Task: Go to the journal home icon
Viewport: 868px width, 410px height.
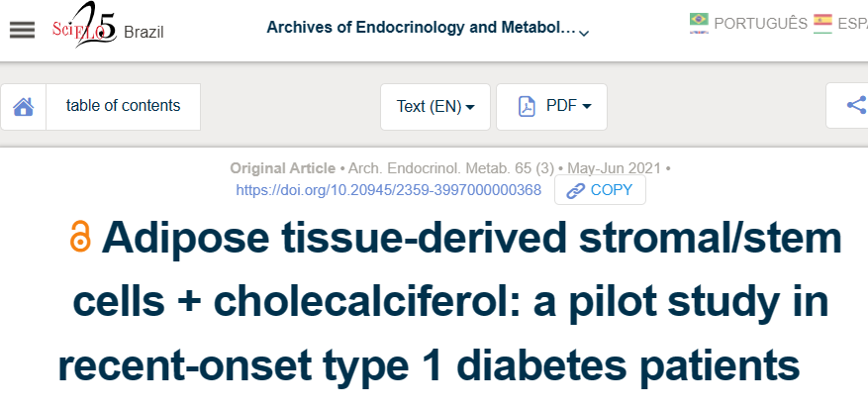Action: coord(23,106)
